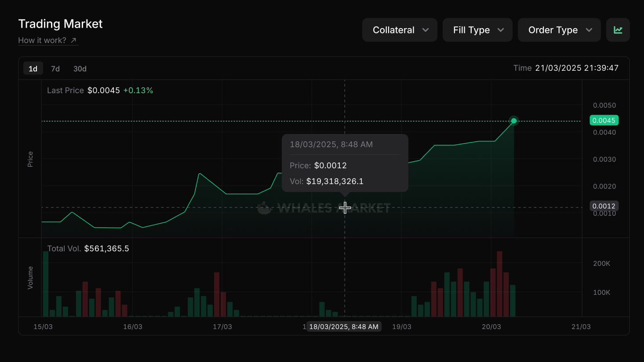Image resolution: width=644 pixels, height=362 pixels.
Task: Click the 21/03 date axis label
Action: coord(581,327)
